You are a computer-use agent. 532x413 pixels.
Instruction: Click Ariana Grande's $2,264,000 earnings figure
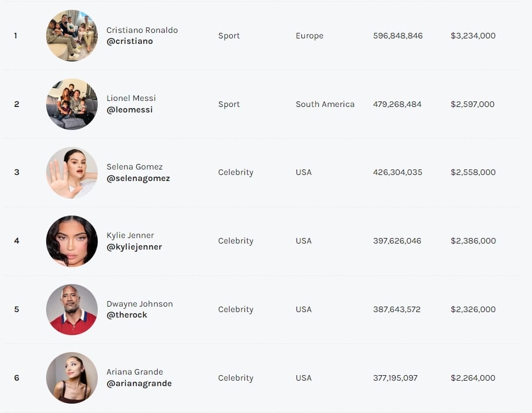tap(473, 378)
